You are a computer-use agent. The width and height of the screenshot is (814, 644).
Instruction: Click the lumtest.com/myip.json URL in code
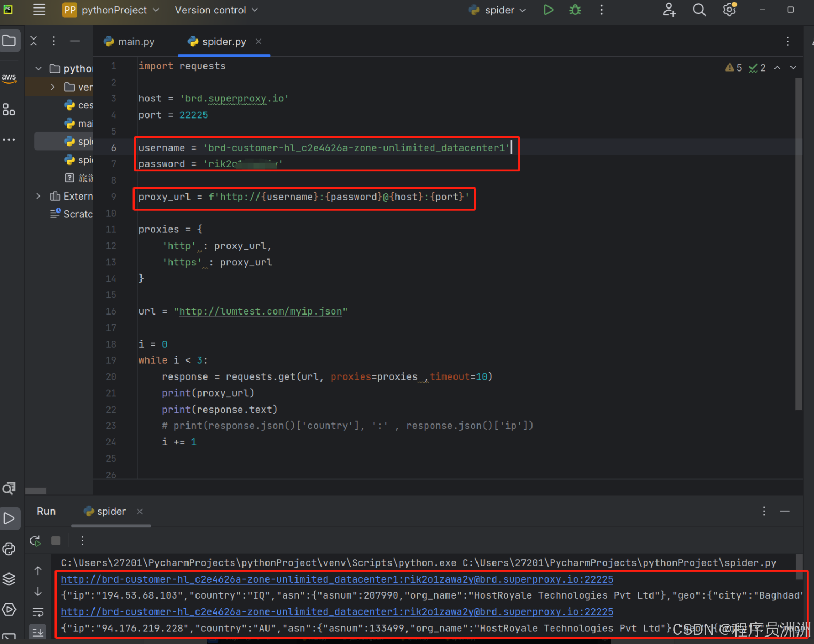pyautogui.click(x=260, y=311)
